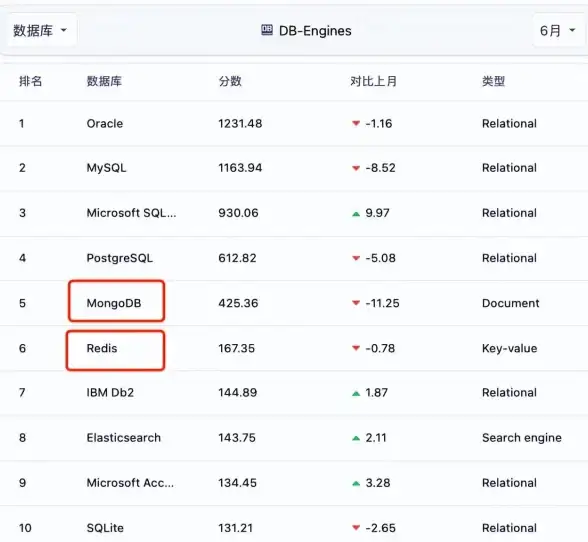The image size is (588, 542).
Task: Click Redis's score 167.35
Action: coord(237,348)
